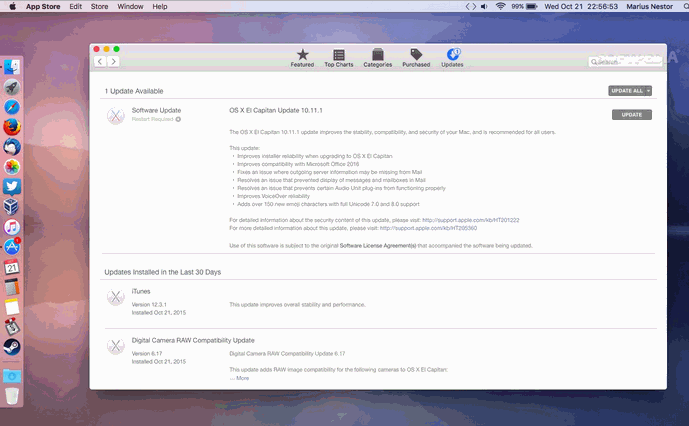This screenshot has width=689, height=426.
Task: Open Photos from the dock
Action: click(12, 167)
